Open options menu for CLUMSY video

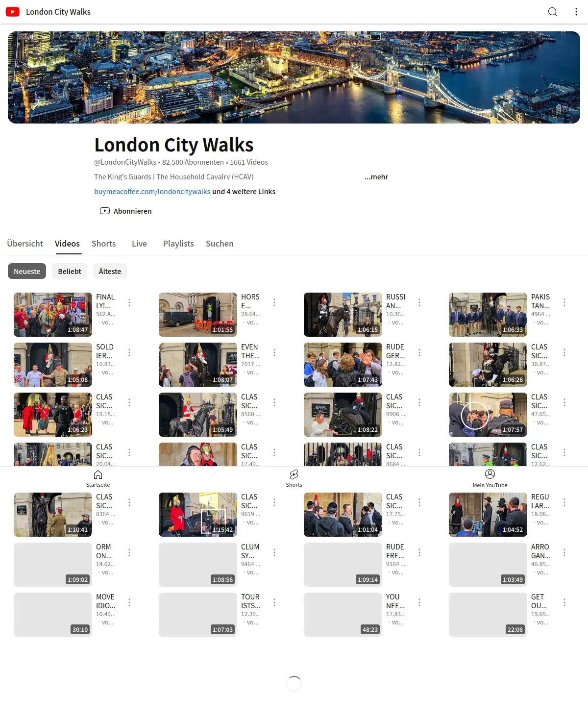[274, 552]
